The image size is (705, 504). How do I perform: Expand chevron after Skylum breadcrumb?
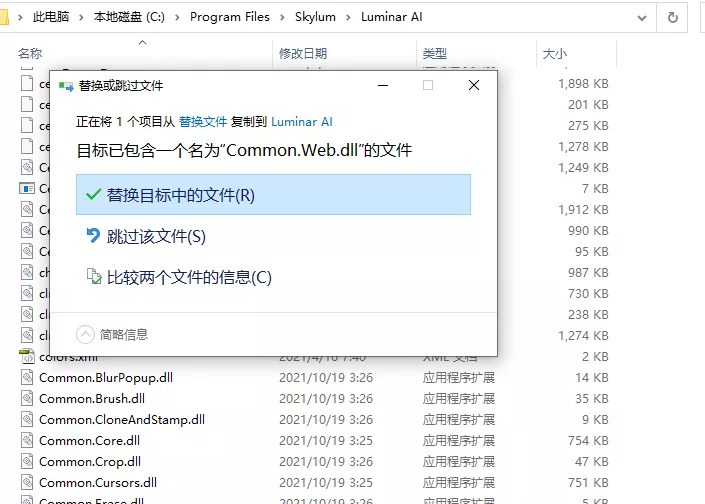point(348,18)
